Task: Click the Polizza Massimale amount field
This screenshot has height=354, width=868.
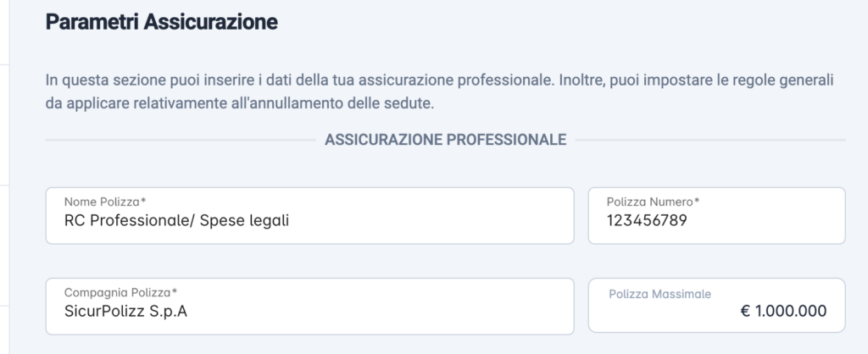Action: [716, 306]
